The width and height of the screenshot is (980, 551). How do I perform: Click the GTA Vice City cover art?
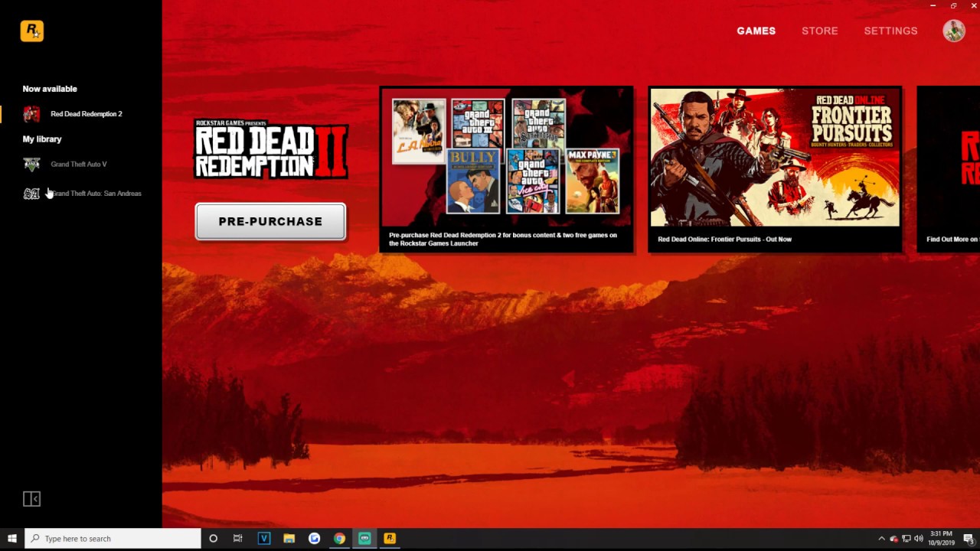point(532,181)
